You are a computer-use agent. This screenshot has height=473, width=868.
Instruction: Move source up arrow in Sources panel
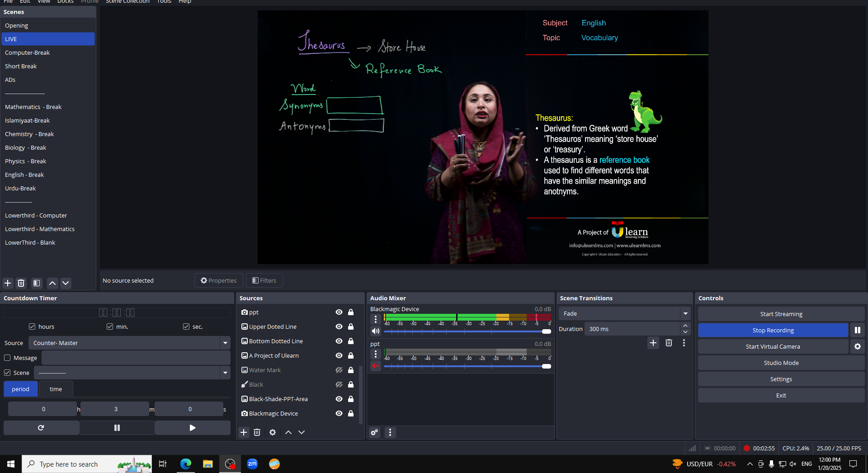coord(288,432)
